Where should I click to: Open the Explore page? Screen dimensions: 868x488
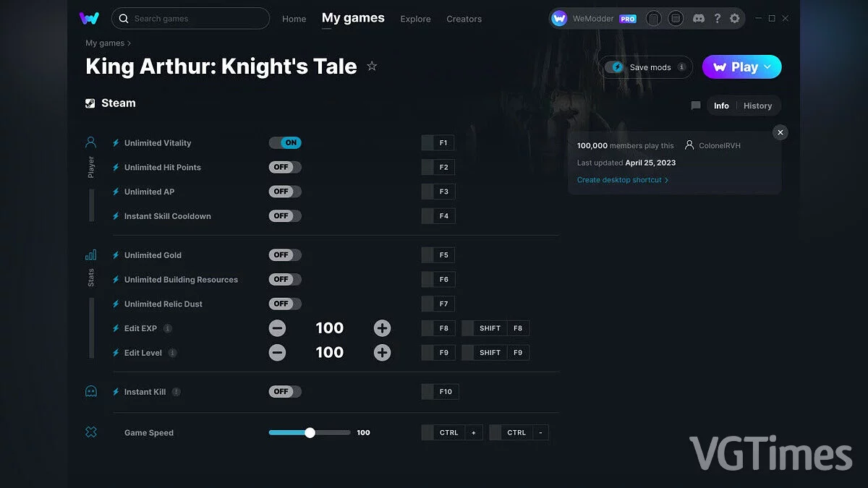point(415,20)
